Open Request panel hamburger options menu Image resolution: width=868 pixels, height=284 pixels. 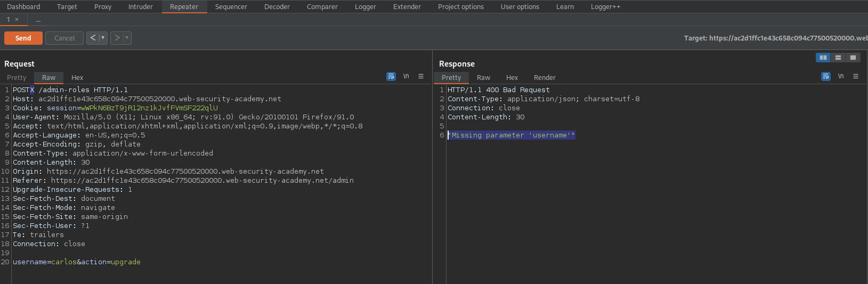(421, 77)
